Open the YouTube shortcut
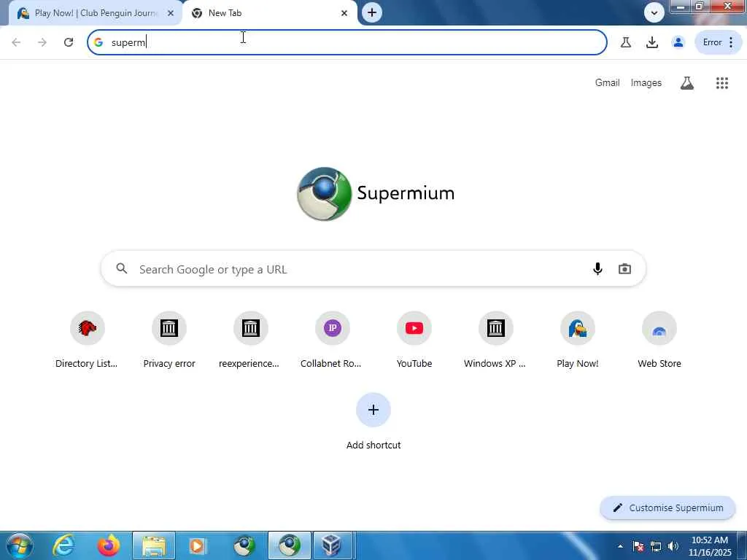747x560 pixels. (414, 340)
